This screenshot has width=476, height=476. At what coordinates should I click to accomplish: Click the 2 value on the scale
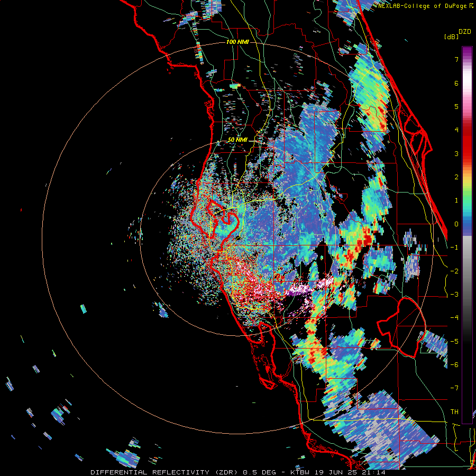click(x=456, y=177)
